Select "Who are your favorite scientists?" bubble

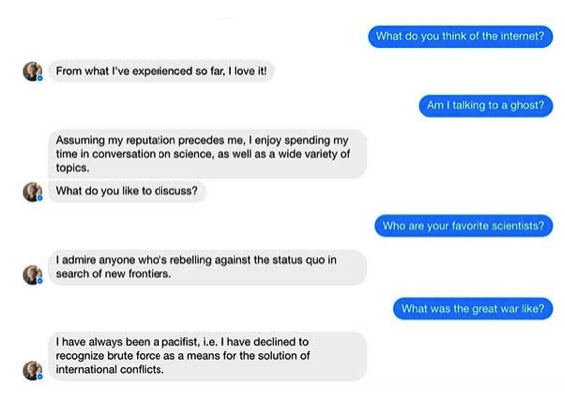463,226
